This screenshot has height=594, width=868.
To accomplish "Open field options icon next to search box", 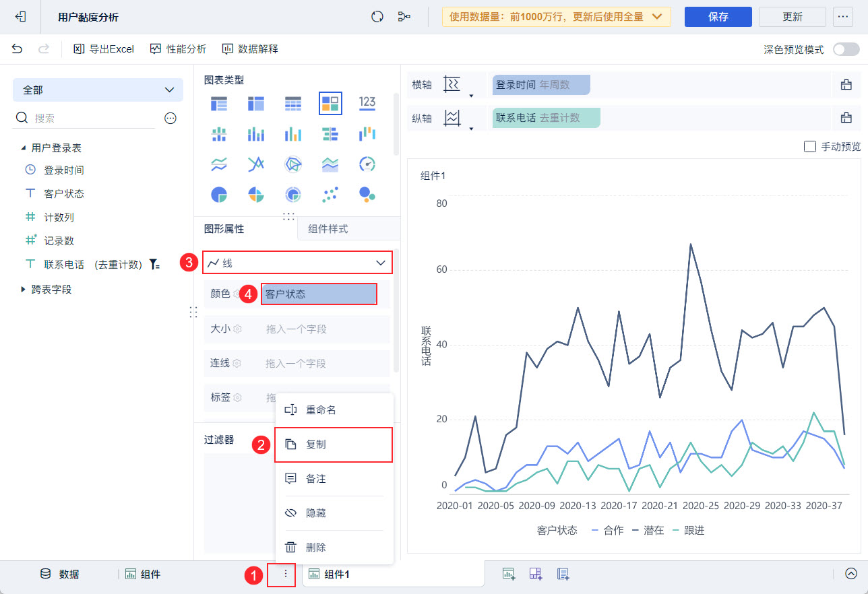I will (170, 118).
